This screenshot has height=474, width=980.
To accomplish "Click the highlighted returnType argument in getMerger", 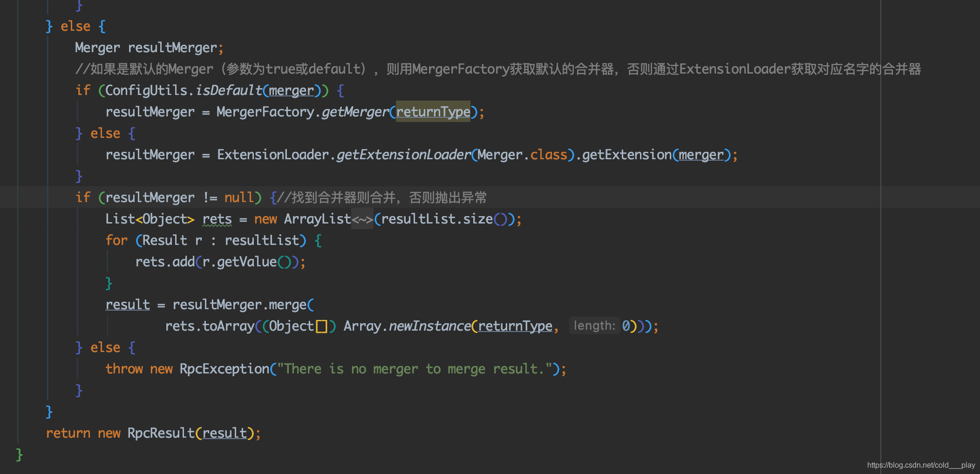I will (x=433, y=112).
